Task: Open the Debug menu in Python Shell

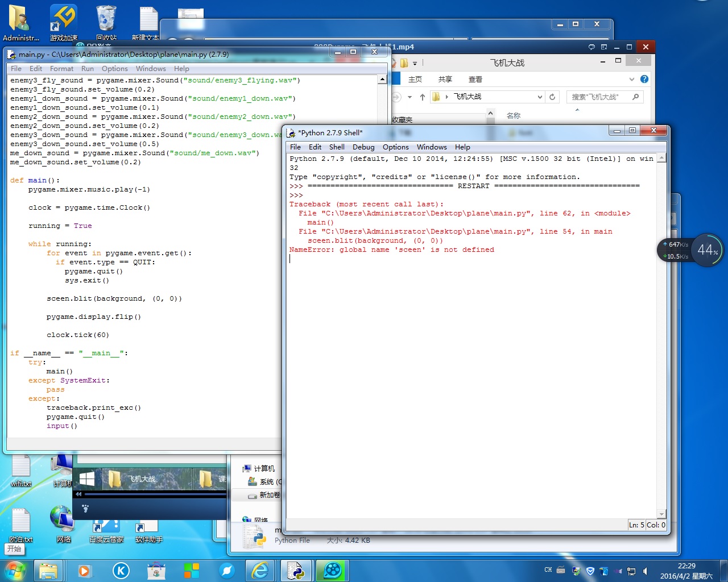Action: [x=363, y=147]
